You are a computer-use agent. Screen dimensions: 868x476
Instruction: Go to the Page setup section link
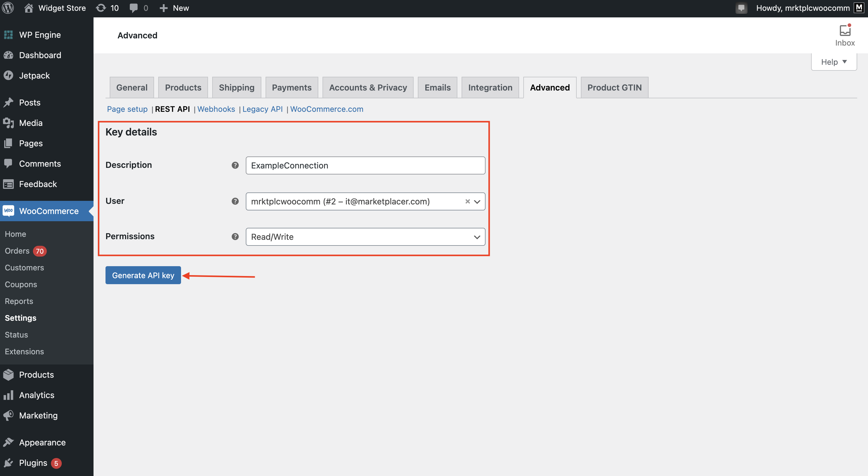point(127,109)
